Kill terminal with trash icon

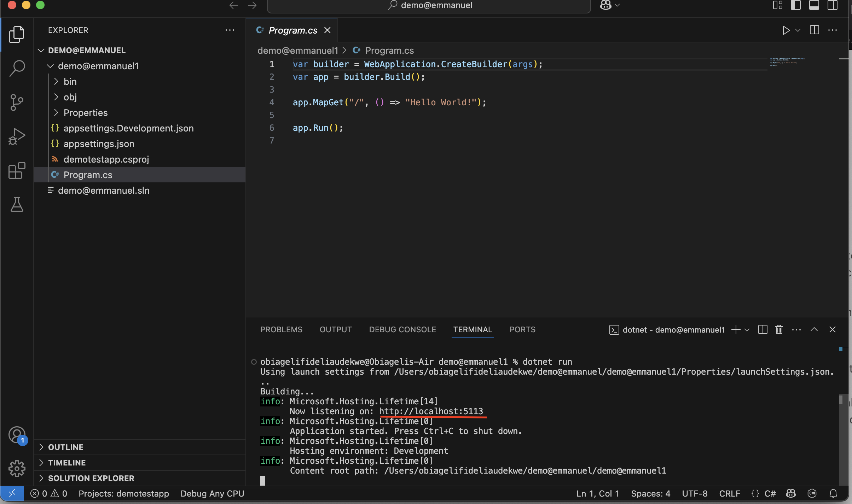(779, 329)
